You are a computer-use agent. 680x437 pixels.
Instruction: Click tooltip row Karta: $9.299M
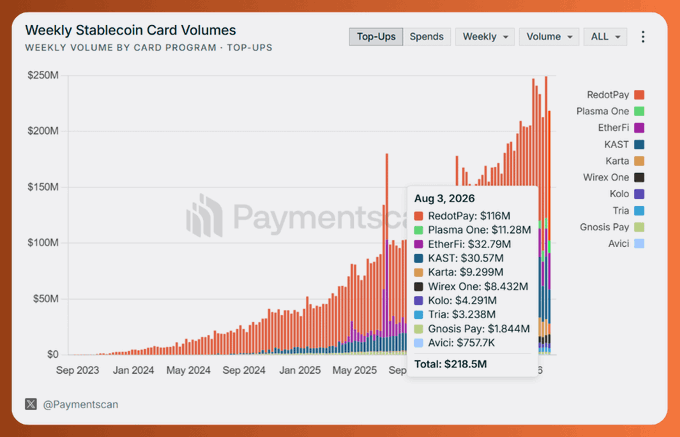click(x=459, y=272)
